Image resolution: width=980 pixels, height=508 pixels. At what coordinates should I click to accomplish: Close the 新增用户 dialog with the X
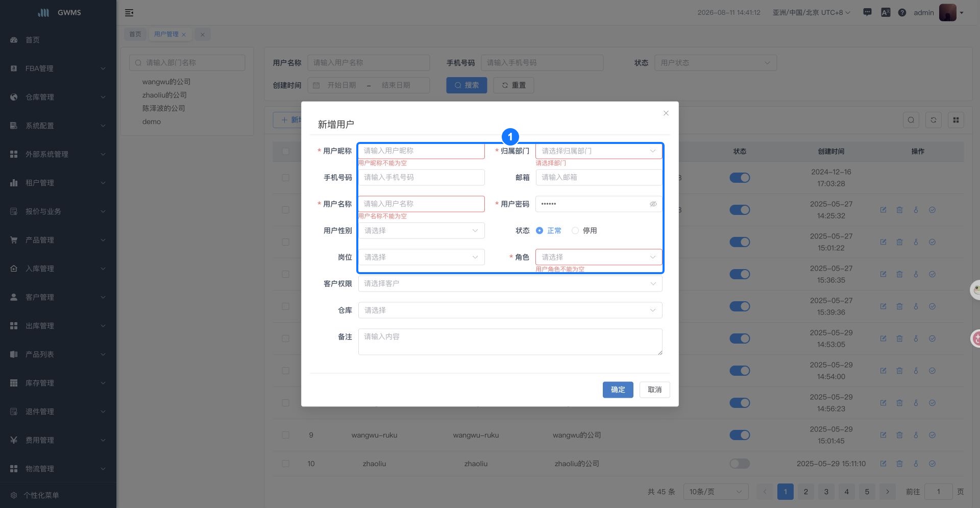[666, 113]
